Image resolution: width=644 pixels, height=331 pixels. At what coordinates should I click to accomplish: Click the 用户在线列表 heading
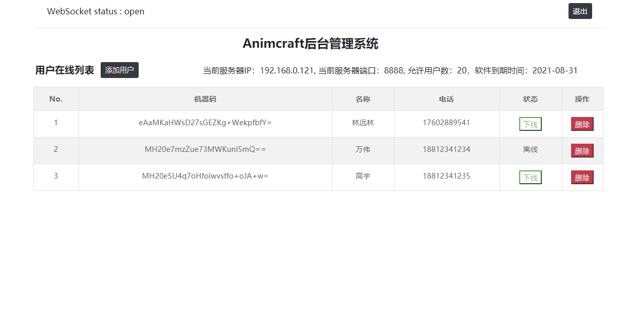(x=64, y=70)
